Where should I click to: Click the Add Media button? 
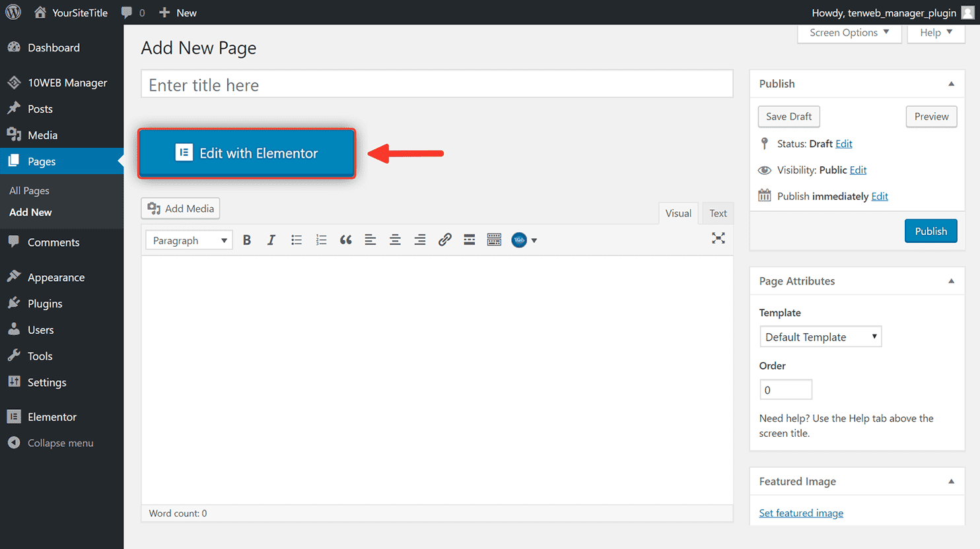tap(180, 209)
